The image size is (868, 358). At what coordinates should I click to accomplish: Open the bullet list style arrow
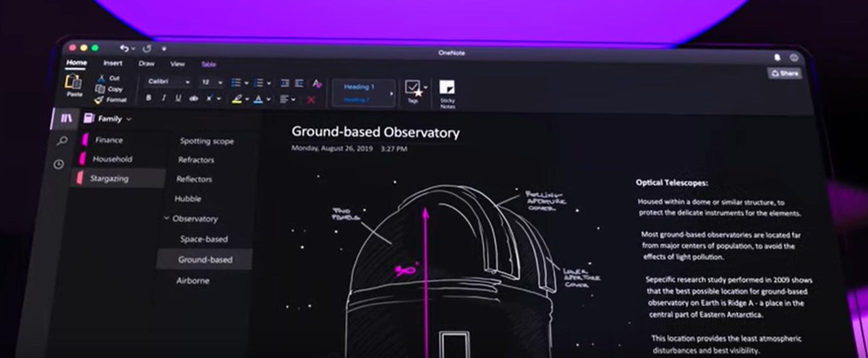[x=245, y=83]
